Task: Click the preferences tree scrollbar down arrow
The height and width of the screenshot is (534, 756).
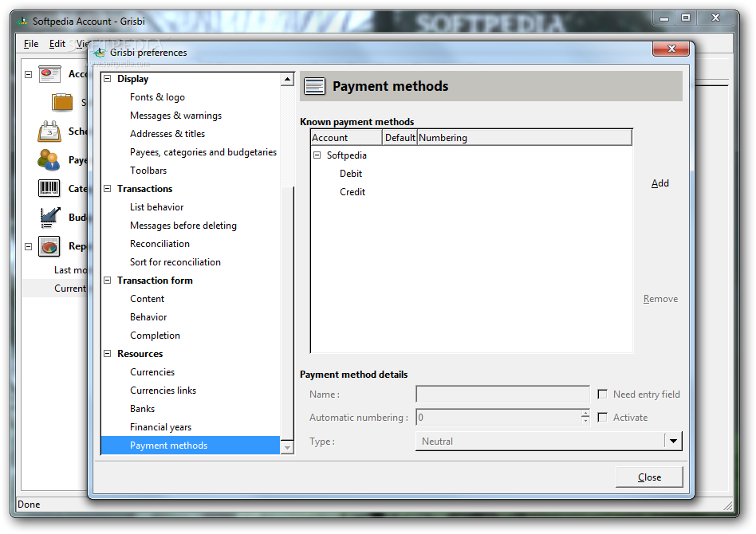Action: pyautogui.click(x=287, y=447)
